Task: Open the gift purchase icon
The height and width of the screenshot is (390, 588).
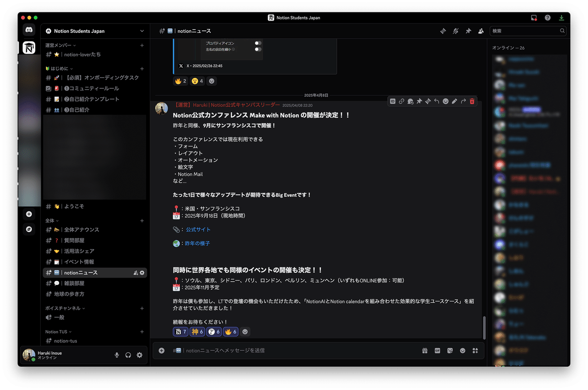Action: (425, 350)
